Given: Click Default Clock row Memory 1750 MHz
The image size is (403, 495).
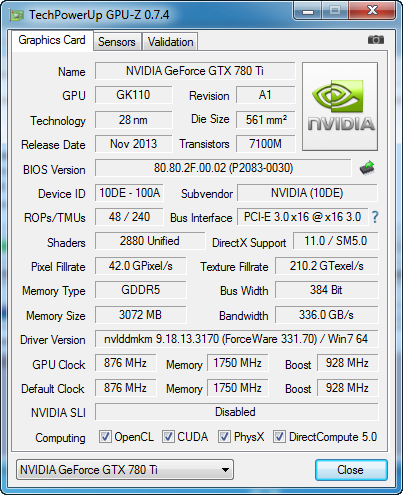Looking at the screenshot, I should point(237,388).
